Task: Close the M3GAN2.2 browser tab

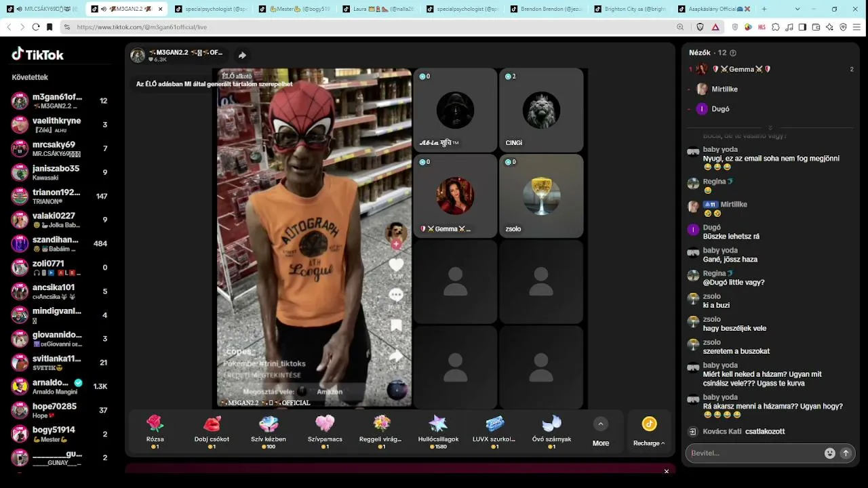Action: 160,9
